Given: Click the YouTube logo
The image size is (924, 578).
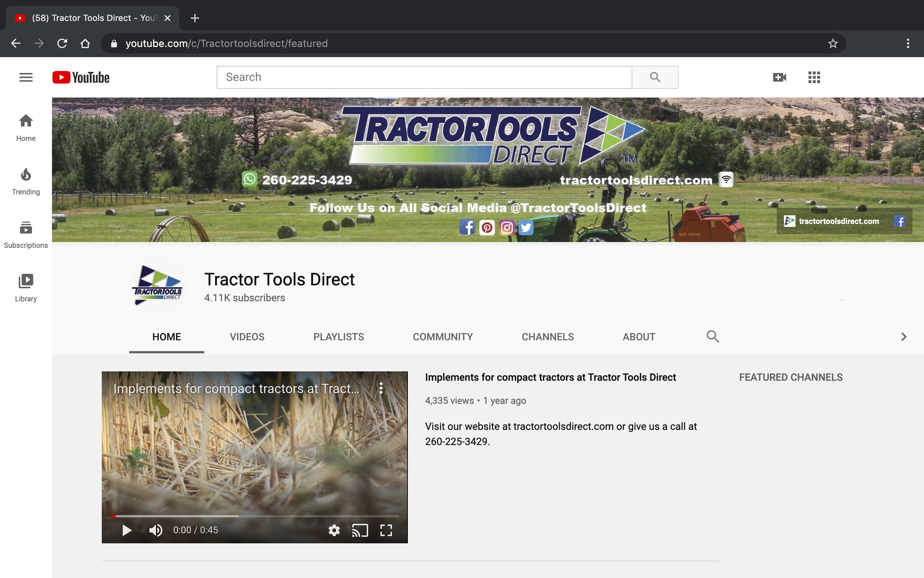Looking at the screenshot, I should (x=81, y=77).
